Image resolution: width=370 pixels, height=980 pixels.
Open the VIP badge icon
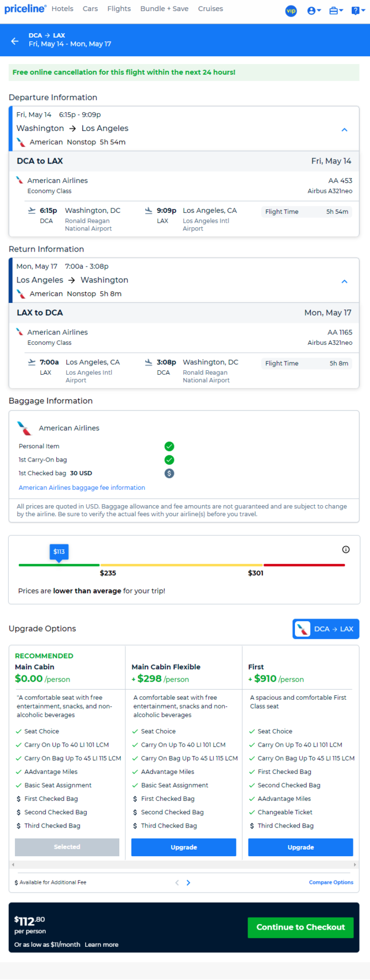[291, 11]
